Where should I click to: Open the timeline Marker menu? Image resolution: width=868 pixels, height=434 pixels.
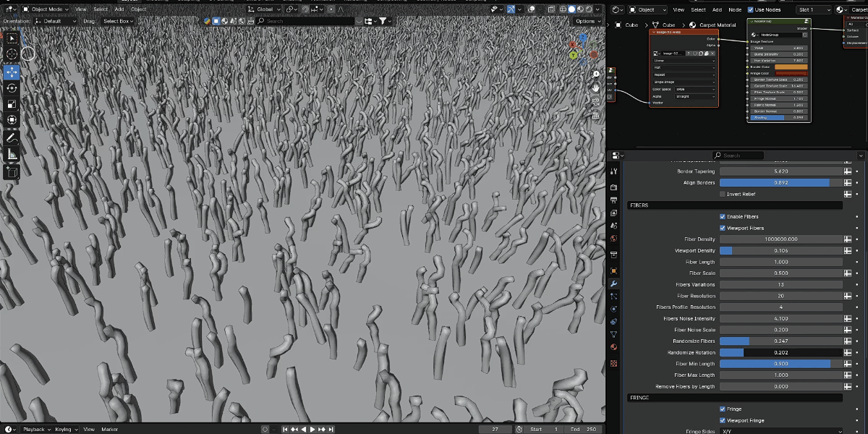109,430
